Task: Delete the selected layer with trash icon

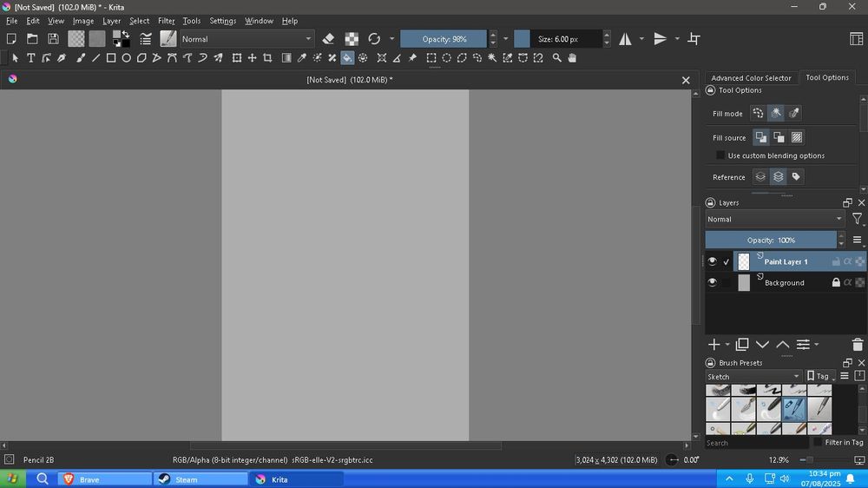Action: pos(857,345)
